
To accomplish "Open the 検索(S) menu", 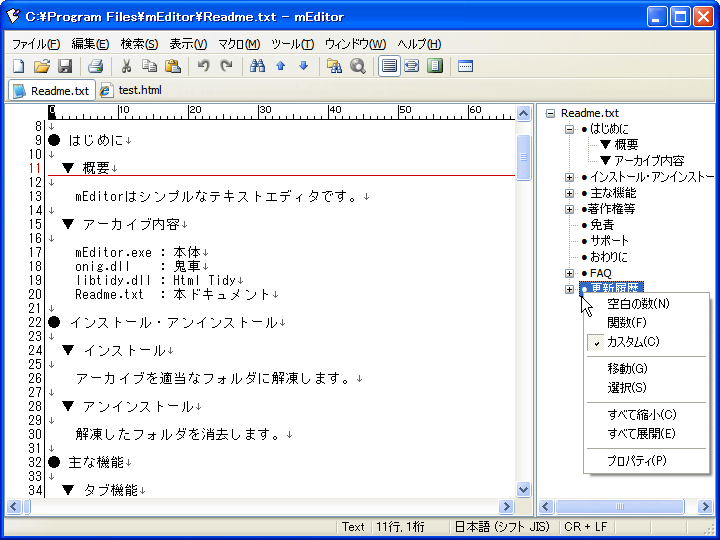I will coord(139,44).
